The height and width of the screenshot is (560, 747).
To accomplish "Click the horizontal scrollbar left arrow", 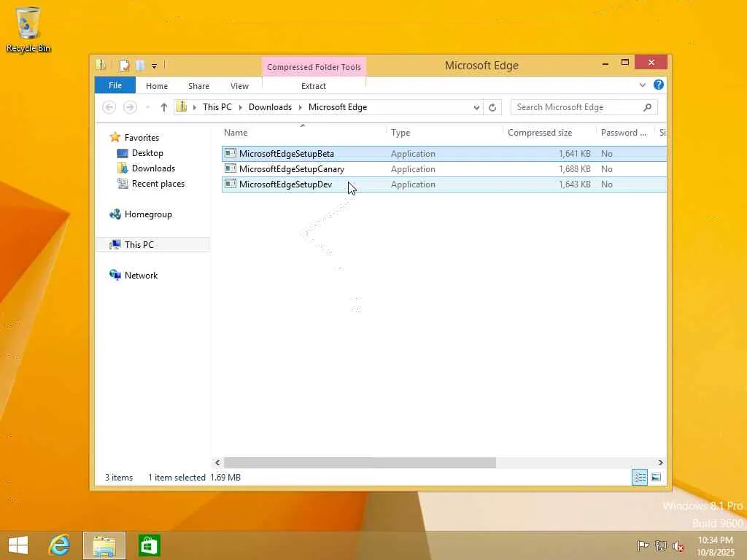I will [217, 462].
